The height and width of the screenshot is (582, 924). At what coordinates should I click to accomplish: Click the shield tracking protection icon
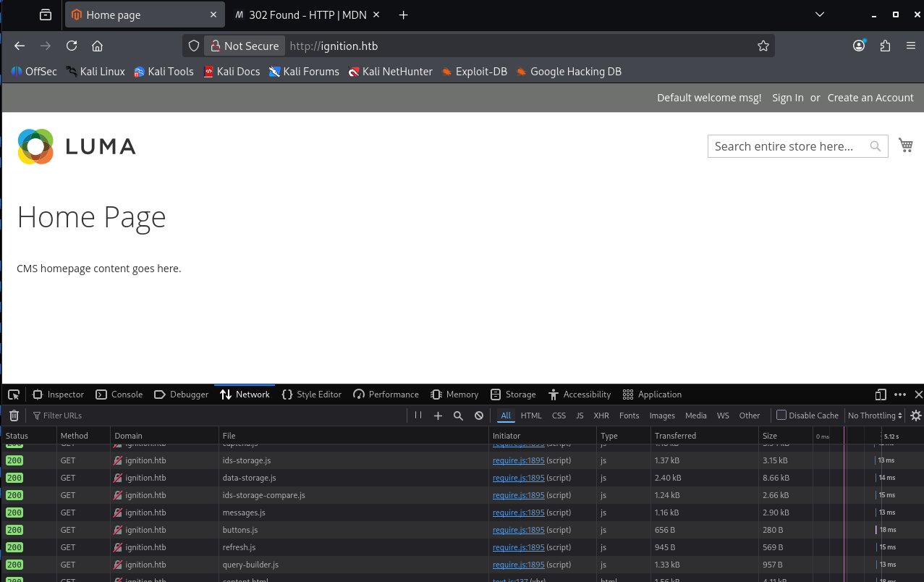tap(193, 45)
